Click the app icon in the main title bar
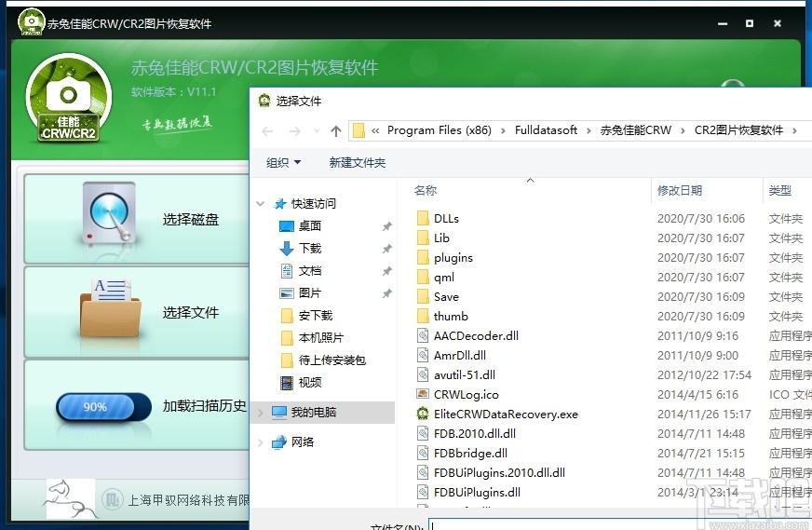 (x=31, y=22)
